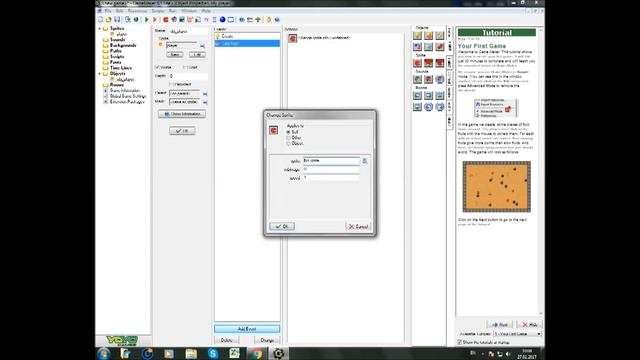Open Skype from the taskbar
The height and width of the screenshot is (360, 640).
click(213, 353)
